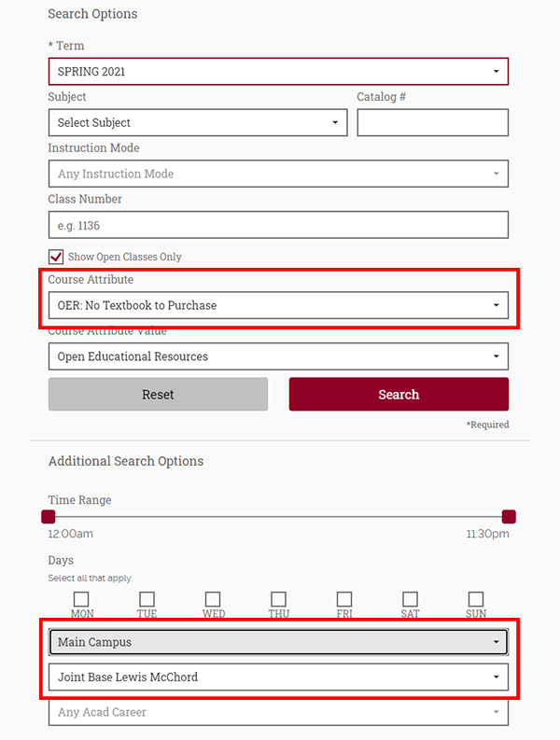Check the MON day checkbox
This screenshot has height=740, width=560.
[81, 599]
